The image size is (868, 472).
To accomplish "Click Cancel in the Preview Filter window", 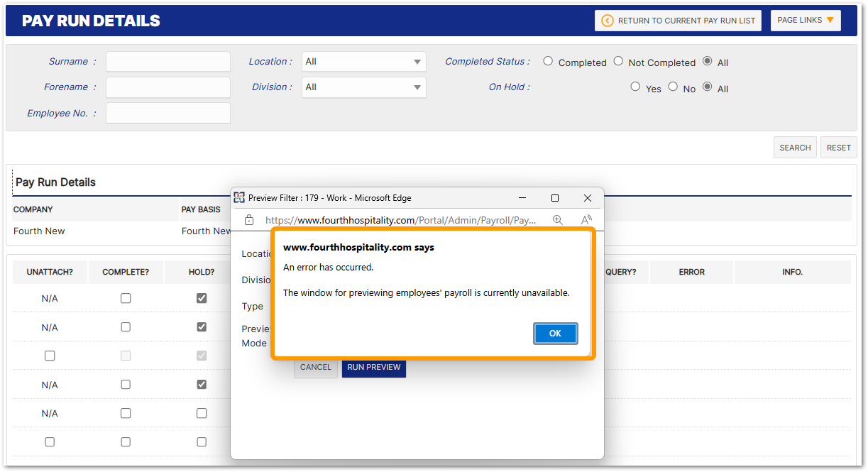I will (x=316, y=367).
